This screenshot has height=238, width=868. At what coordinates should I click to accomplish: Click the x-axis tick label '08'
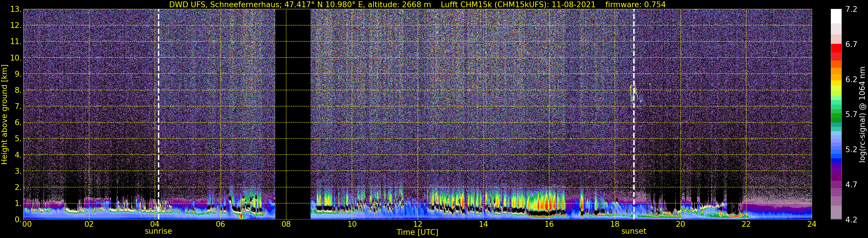286,224
